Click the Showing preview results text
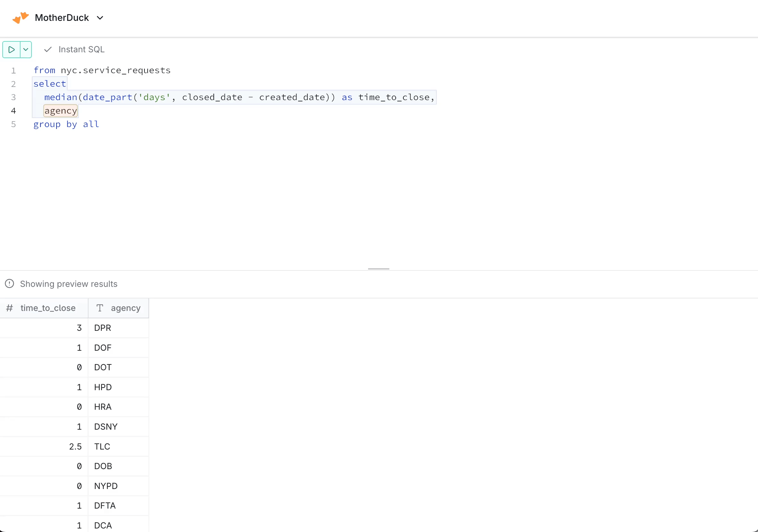Viewport: 758px width, 532px height. pos(69,284)
